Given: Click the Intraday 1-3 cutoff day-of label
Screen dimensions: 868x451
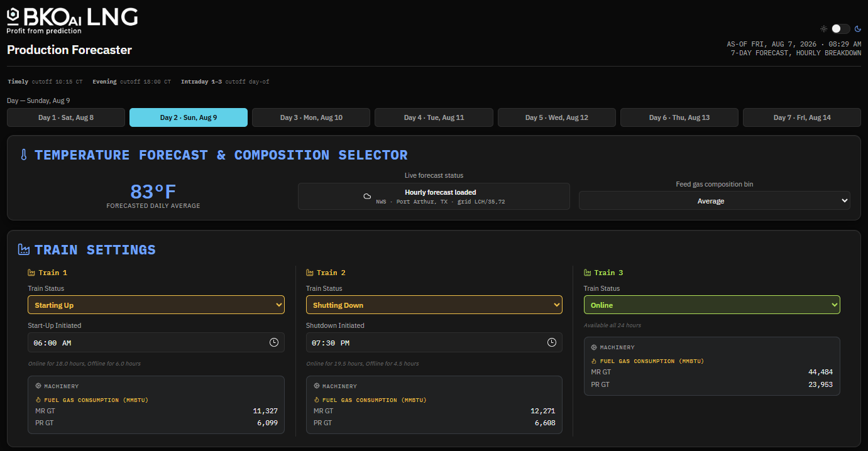Looking at the screenshot, I should 225,82.
